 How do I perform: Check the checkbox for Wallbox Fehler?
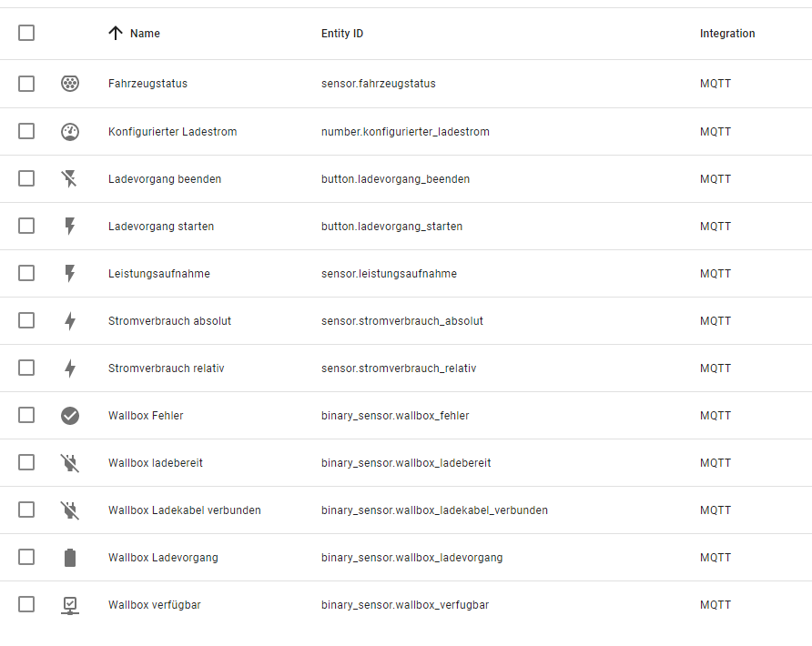26,415
